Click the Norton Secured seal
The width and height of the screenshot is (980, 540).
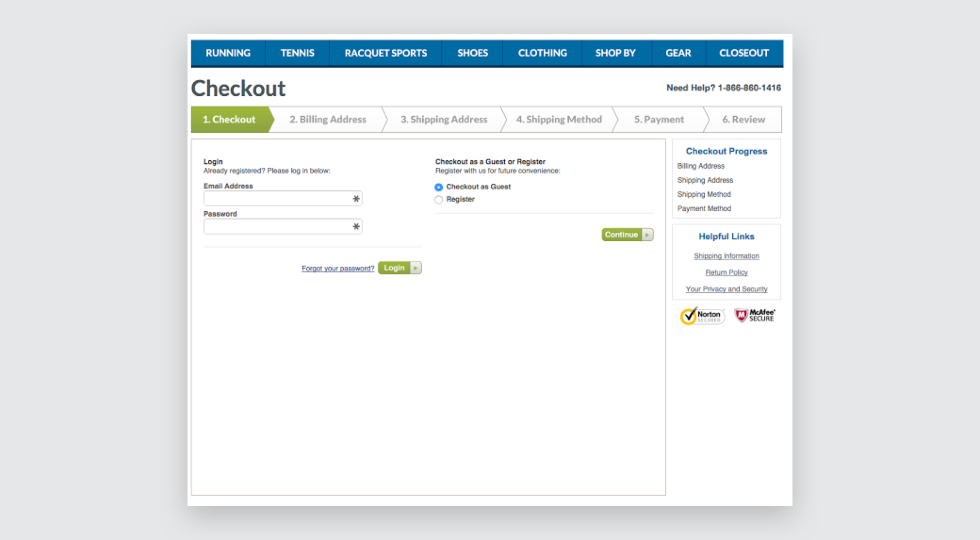702,315
